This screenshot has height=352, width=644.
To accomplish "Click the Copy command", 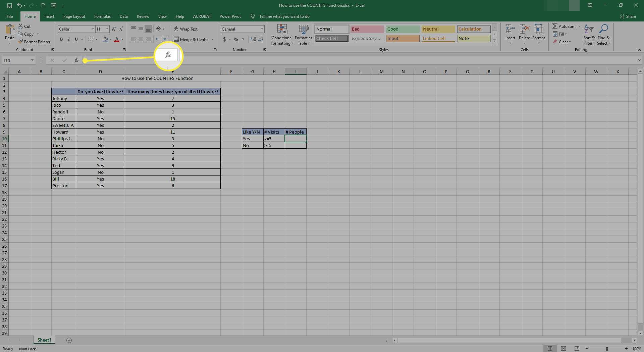I will (x=26, y=34).
